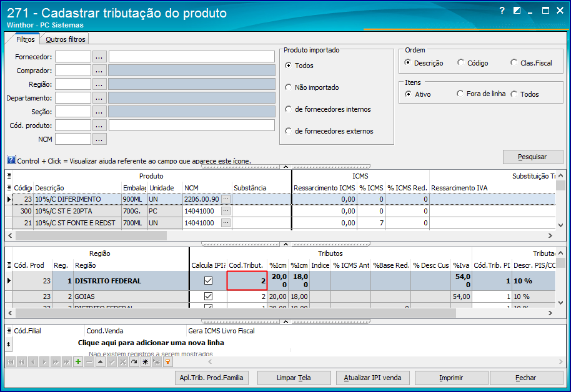This screenshot has height=392, width=571.
Task: Click Região grid horizontal scrollbar thumb
Action: coord(236,313)
